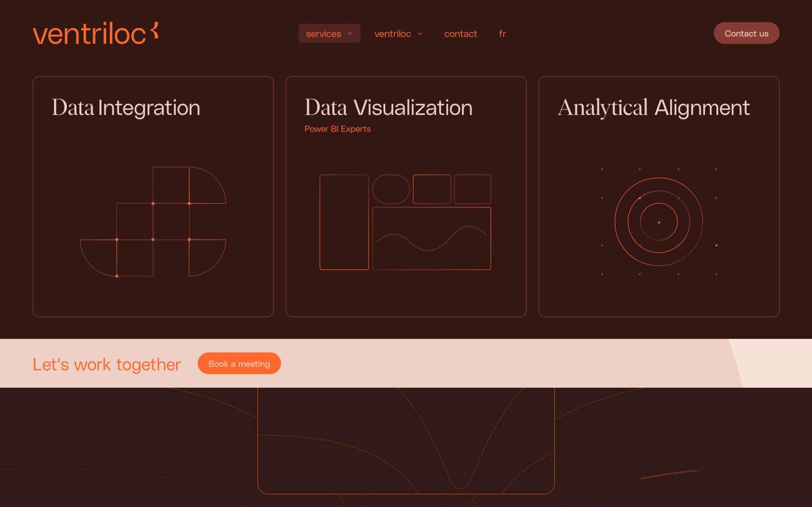This screenshot has width=812, height=507.
Task: Open the contact menu item
Action: pos(461,33)
